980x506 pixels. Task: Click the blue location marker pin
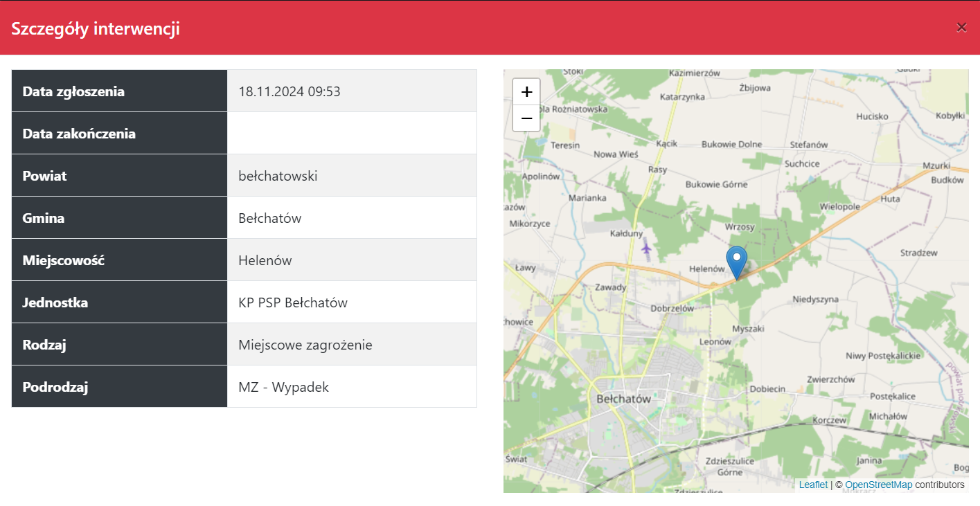pyautogui.click(x=737, y=261)
